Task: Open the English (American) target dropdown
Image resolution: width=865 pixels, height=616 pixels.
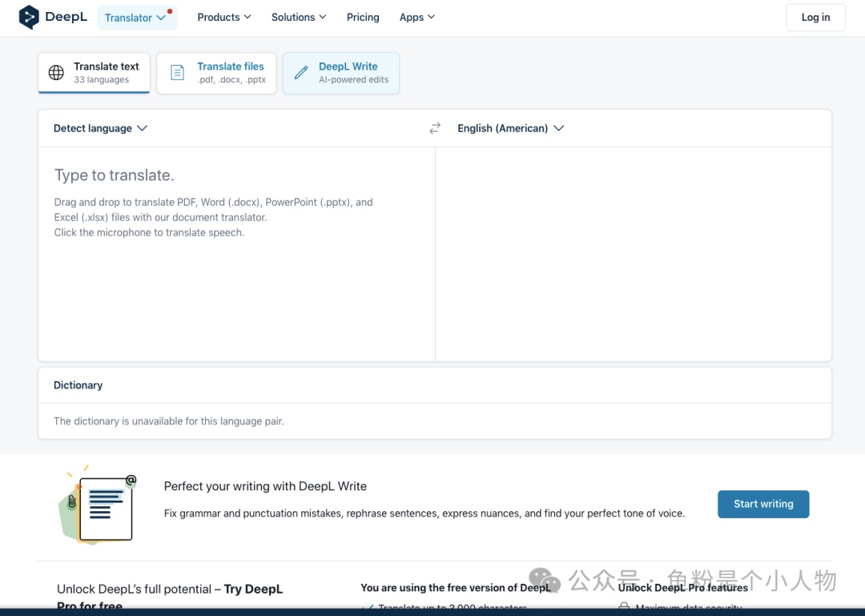Action: click(510, 128)
